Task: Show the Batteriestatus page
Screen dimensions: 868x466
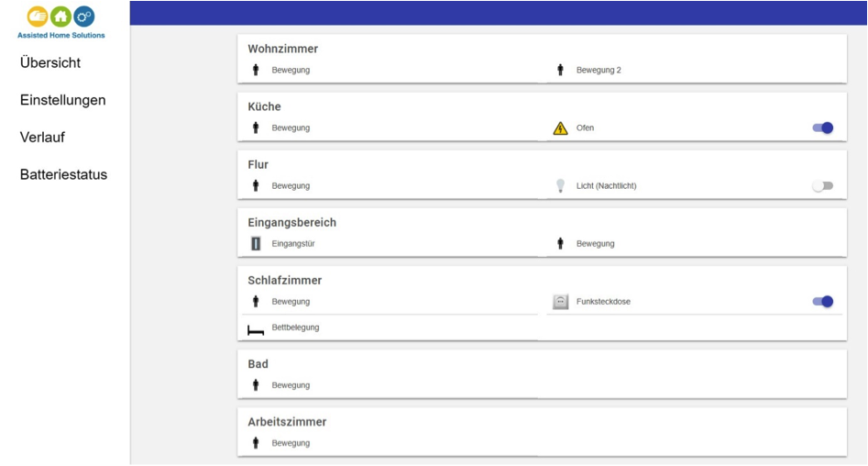Action: pos(63,174)
